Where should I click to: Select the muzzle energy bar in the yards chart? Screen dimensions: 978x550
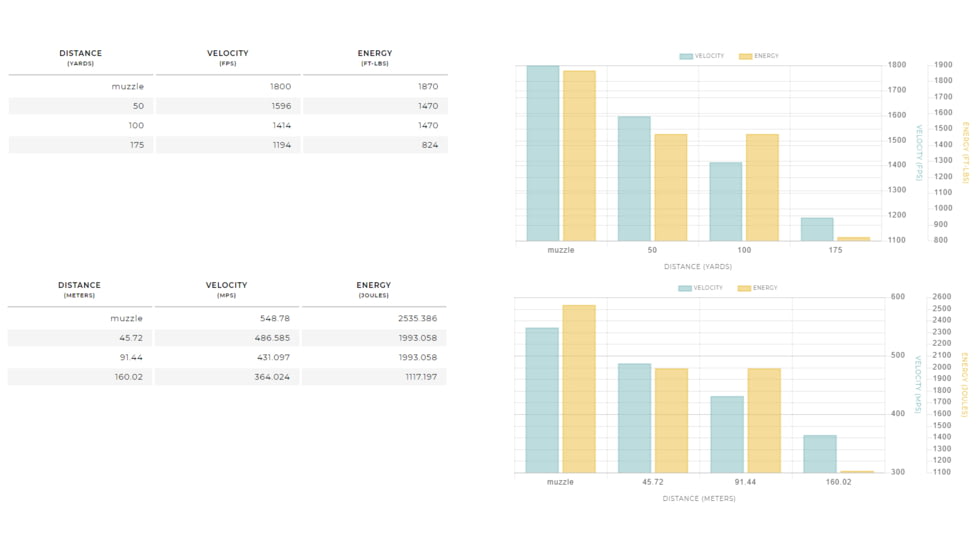579,156
